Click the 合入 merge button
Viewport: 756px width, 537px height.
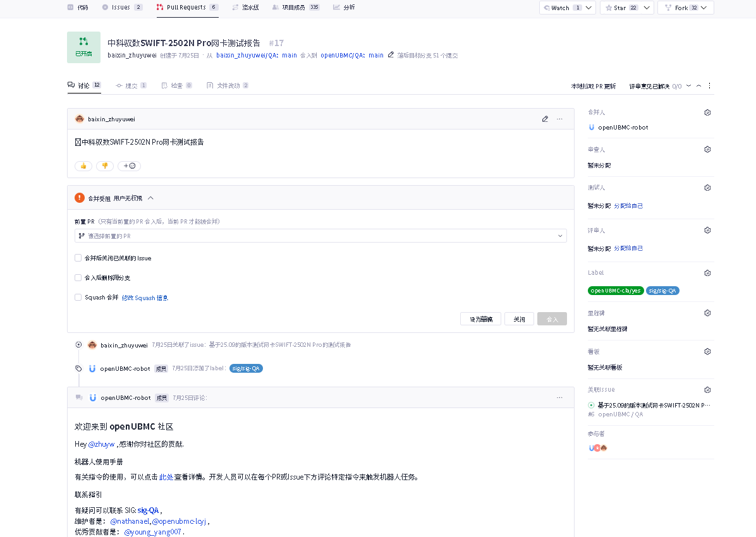tap(552, 319)
